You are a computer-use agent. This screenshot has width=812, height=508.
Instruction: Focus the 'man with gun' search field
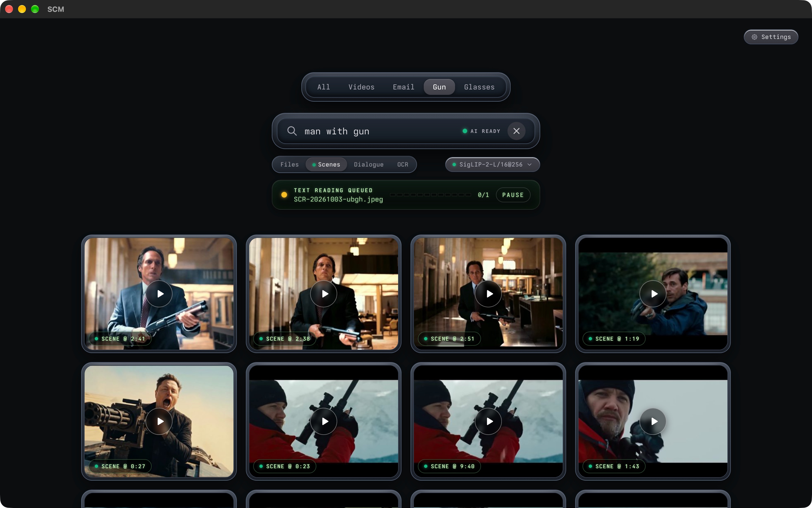pos(379,131)
